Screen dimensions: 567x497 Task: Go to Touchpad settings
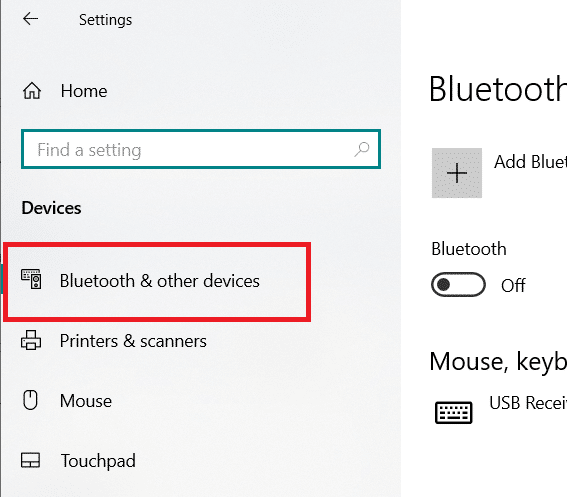98,461
